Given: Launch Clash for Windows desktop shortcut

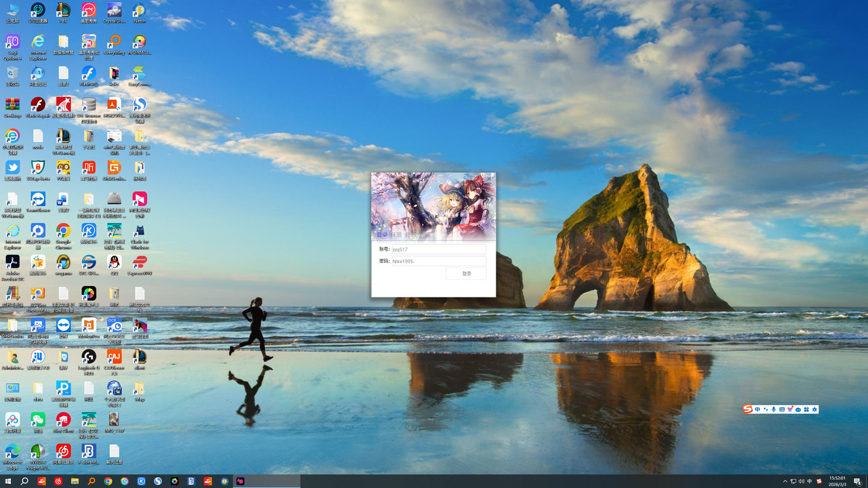Looking at the screenshot, I should [x=140, y=236].
